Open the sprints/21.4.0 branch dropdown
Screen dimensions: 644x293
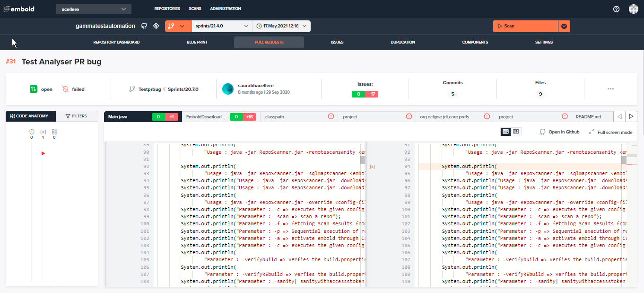click(x=222, y=26)
